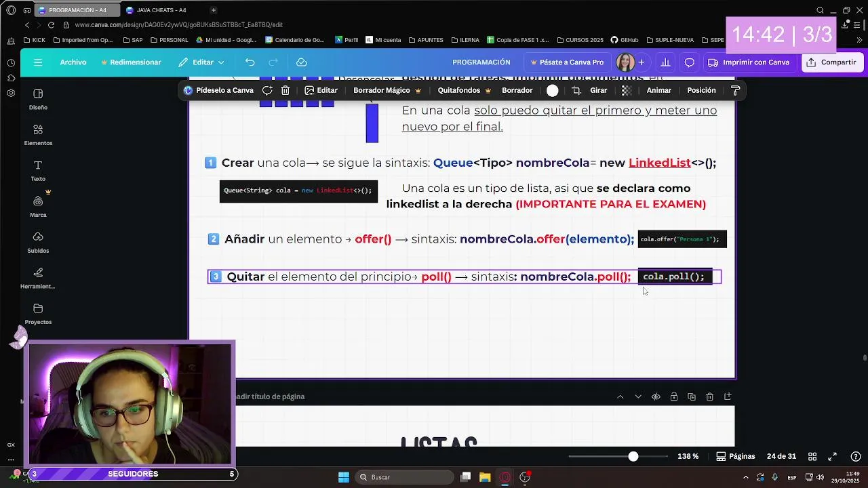Click Pídeselo a Canva button
This screenshot has height=488, width=868.
click(218, 90)
